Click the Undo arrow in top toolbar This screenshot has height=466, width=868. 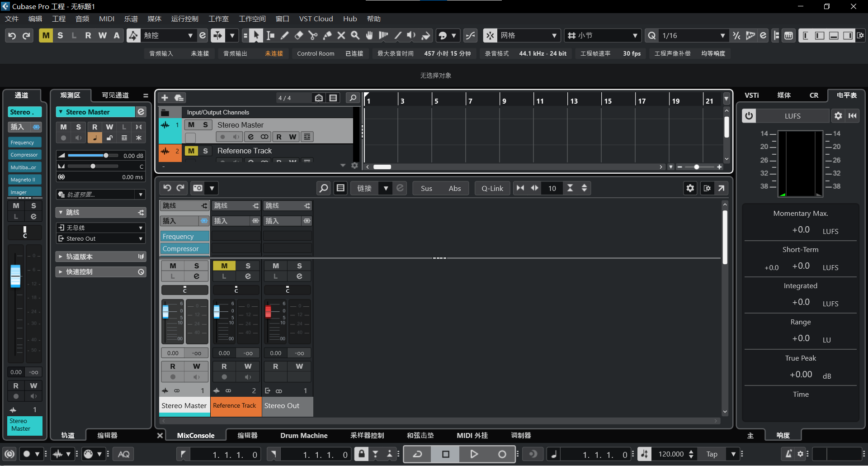click(x=12, y=35)
